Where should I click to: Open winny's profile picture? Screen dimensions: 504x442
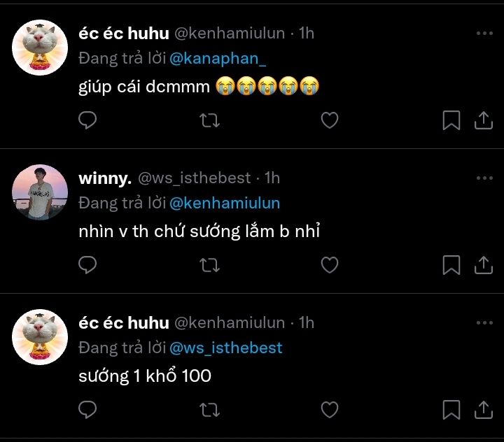(39, 192)
